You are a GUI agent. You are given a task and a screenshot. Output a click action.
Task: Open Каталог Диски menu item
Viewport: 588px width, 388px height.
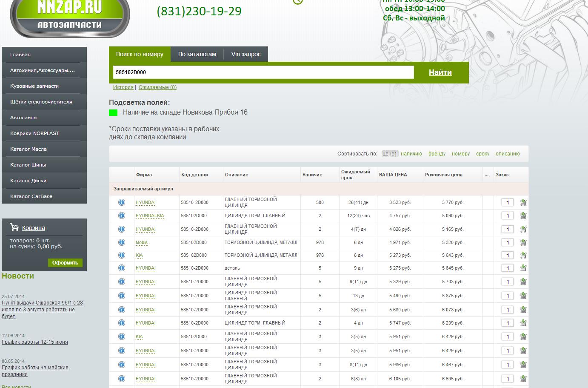(x=44, y=181)
